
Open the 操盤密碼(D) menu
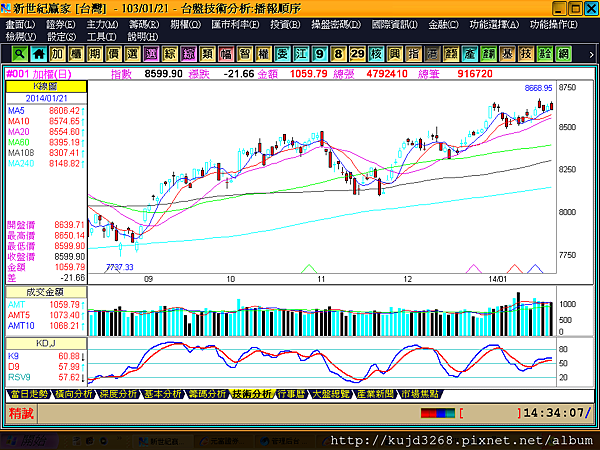[x=336, y=25]
